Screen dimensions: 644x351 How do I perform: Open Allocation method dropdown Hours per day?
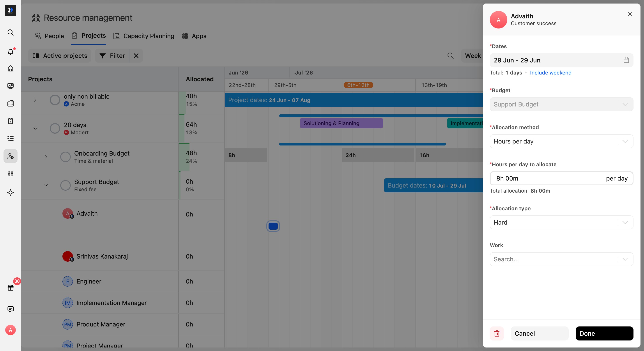[561, 141]
